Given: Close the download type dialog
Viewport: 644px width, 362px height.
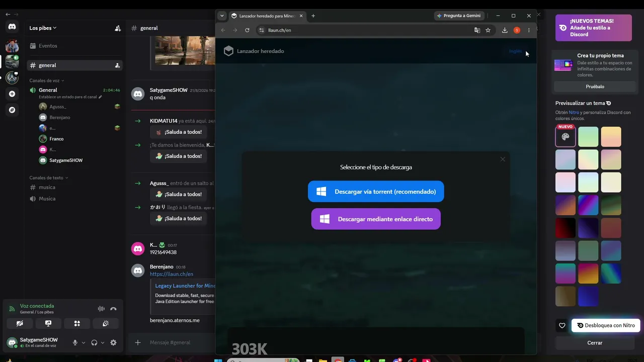Looking at the screenshot, I should pyautogui.click(x=503, y=159).
